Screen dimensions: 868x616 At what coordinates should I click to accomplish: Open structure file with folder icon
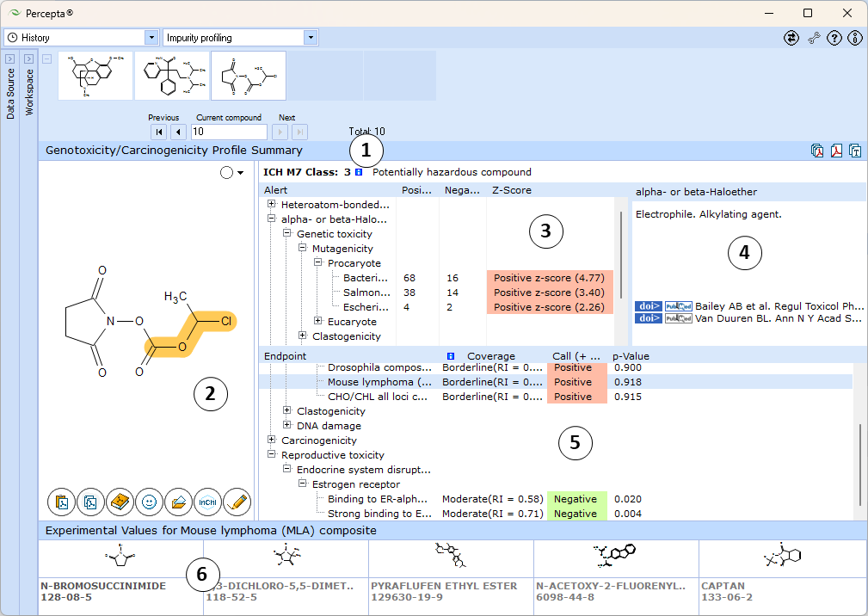(178, 502)
